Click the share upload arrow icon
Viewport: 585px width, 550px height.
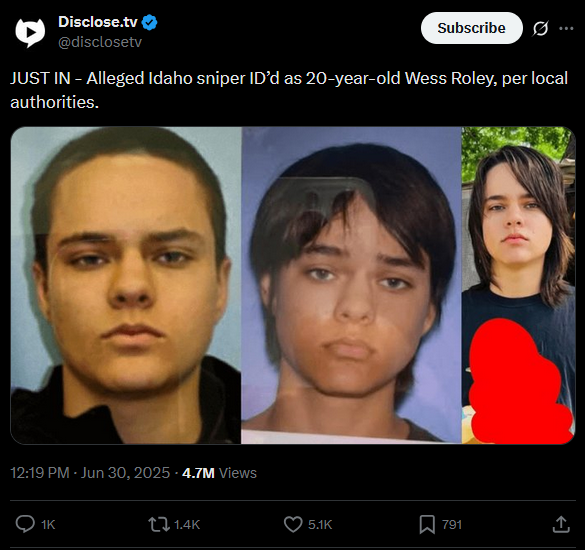point(561,524)
